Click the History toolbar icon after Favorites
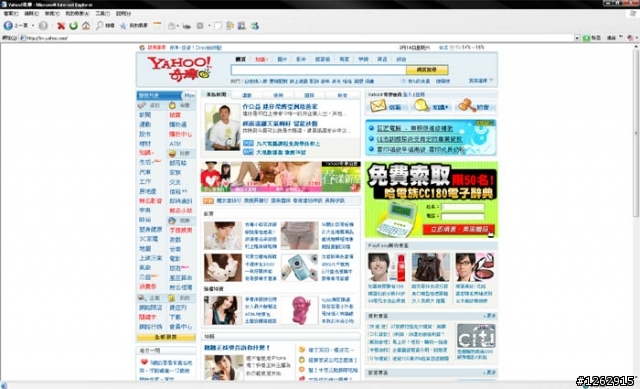 pos(158,26)
